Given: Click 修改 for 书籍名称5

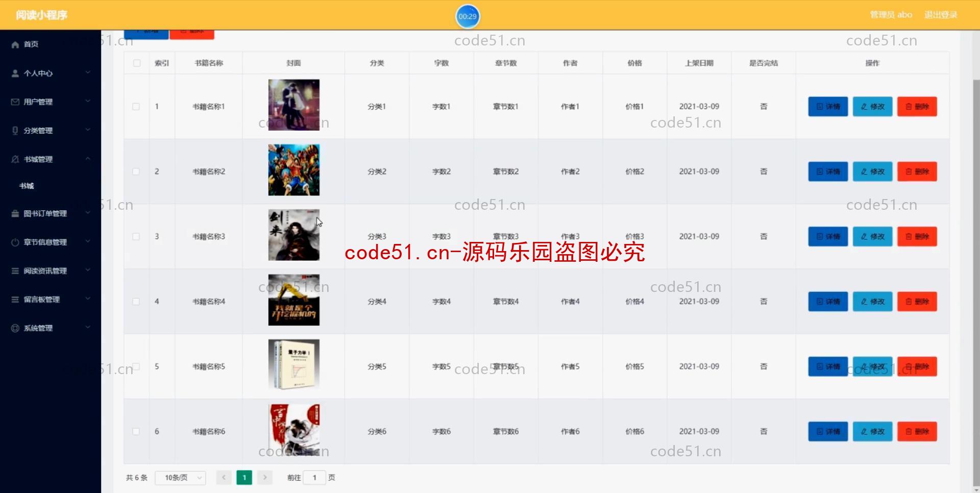Looking at the screenshot, I should coord(872,366).
